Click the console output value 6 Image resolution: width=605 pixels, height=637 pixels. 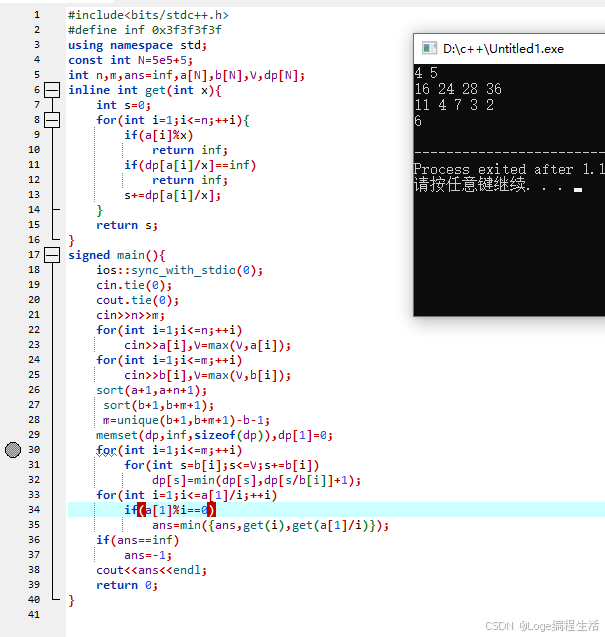pos(418,121)
